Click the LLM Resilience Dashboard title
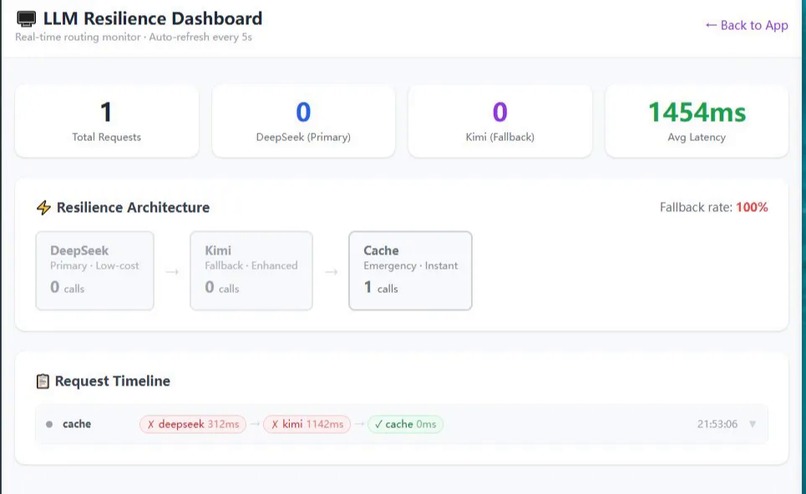806x494 pixels. click(x=153, y=19)
